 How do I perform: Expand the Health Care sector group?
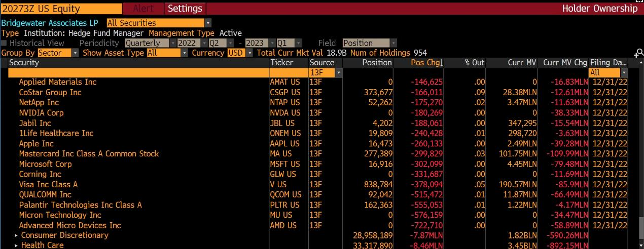(x=16, y=245)
